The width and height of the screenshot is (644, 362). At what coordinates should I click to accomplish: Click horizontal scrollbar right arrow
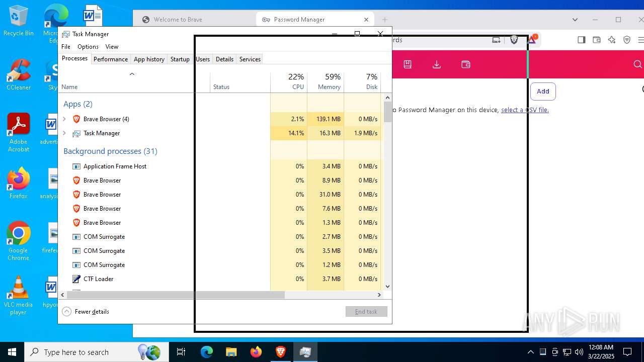coord(379,295)
